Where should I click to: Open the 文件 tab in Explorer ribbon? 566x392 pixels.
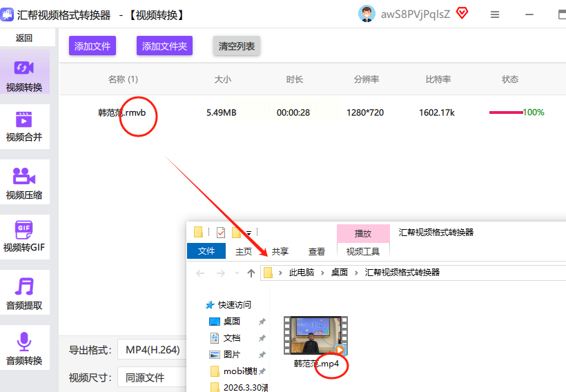206,251
